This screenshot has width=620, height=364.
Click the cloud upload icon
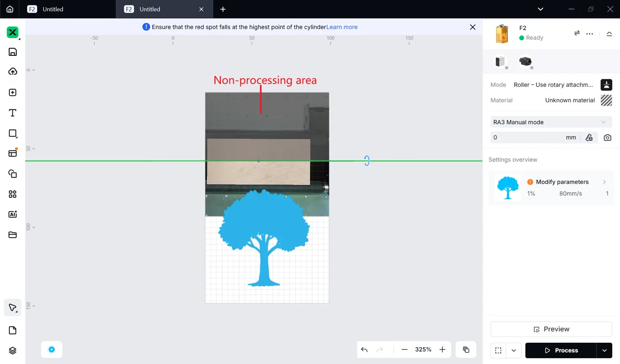13,71
